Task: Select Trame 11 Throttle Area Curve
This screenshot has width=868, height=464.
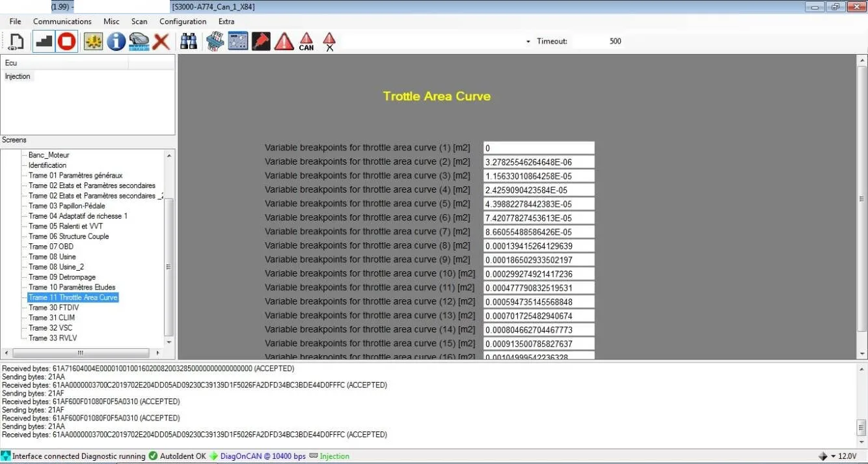Action: click(73, 297)
